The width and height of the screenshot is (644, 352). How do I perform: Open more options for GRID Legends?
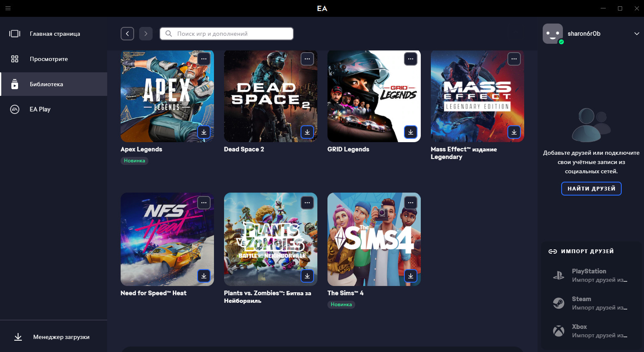coord(411,59)
